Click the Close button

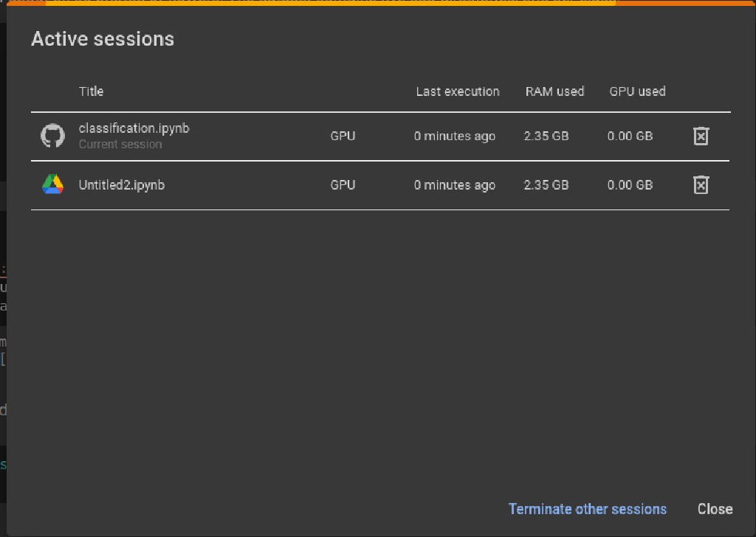(714, 509)
